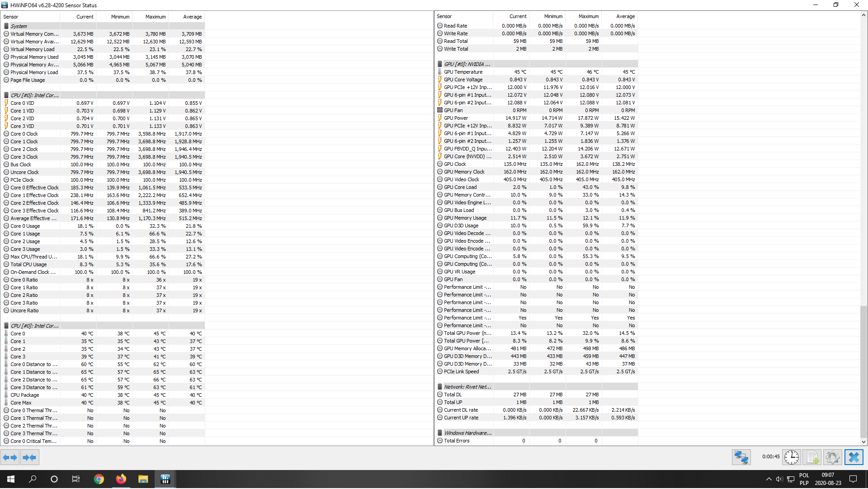The height and width of the screenshot is (489, 868).
Task: Open the Windows Start menu
Action: point(11,480)
